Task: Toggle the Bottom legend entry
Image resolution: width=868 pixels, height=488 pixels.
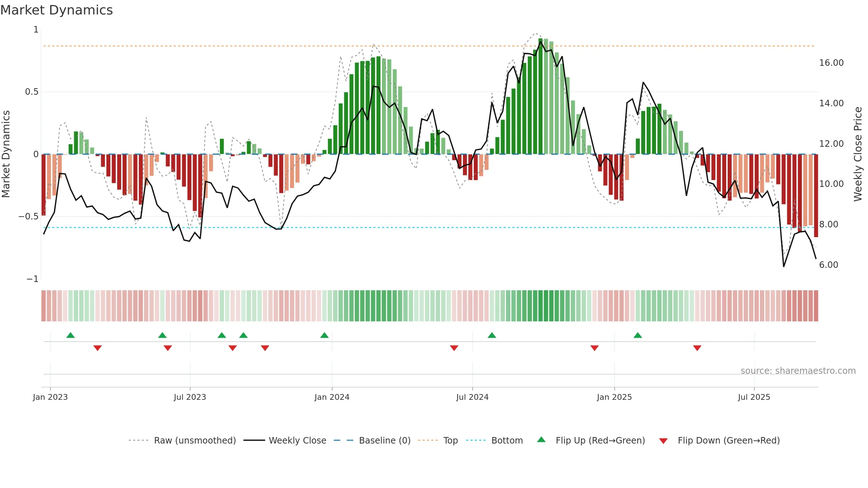Action: click(x=494, y=440)
